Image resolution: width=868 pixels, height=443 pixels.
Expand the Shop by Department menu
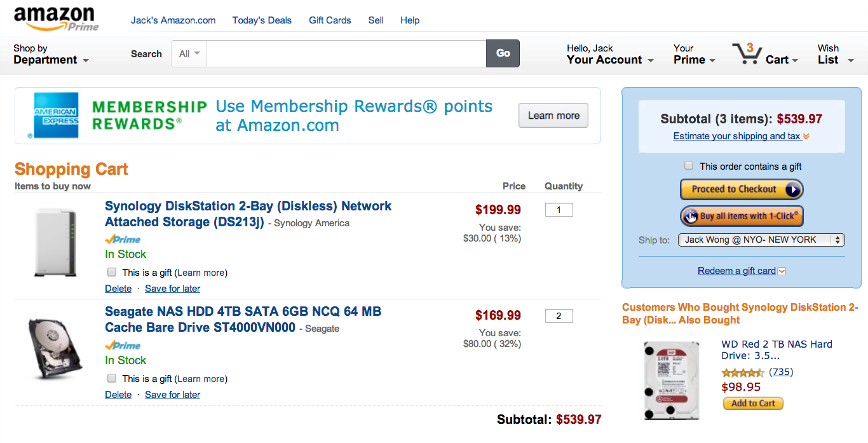(51, 54)
